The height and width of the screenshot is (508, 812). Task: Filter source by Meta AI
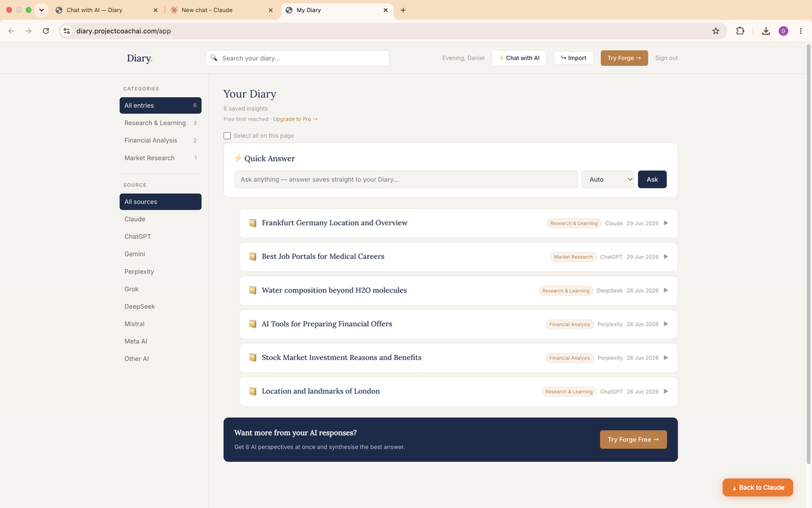[160, 341]
